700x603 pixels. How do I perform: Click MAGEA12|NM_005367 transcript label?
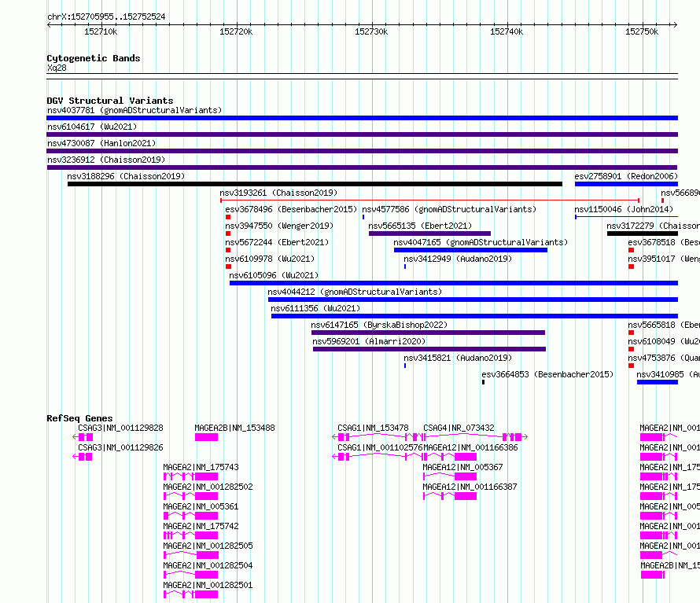point(462,467)
